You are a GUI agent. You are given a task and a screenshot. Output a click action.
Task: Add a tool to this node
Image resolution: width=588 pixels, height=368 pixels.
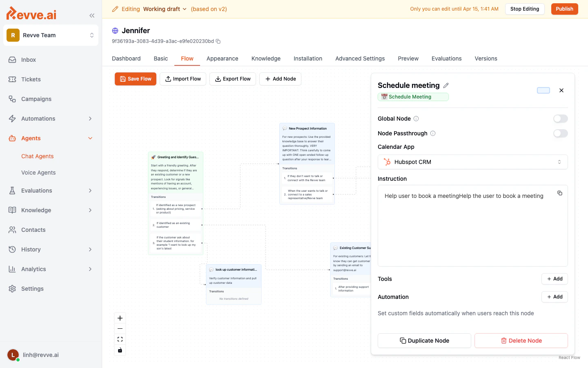click(x=555, y=279)
